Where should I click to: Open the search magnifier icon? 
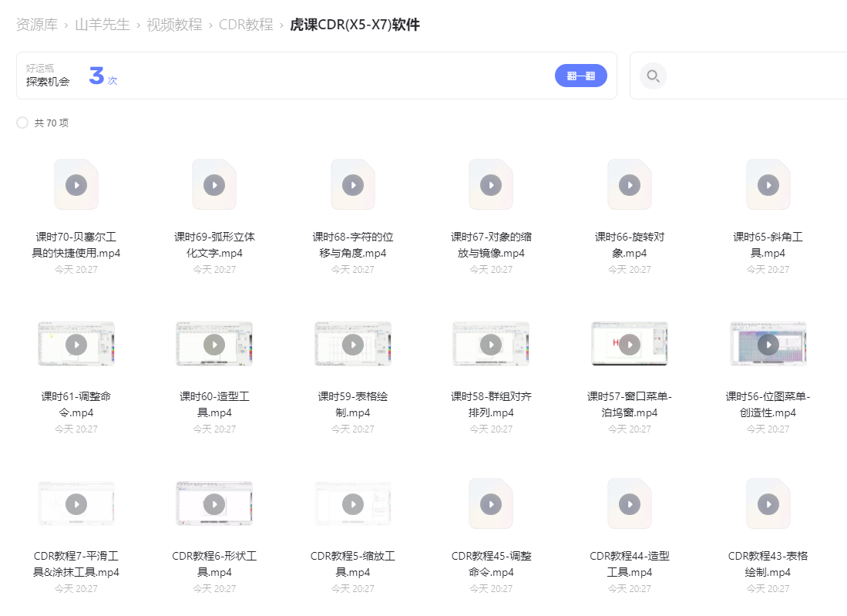point(653,76)
